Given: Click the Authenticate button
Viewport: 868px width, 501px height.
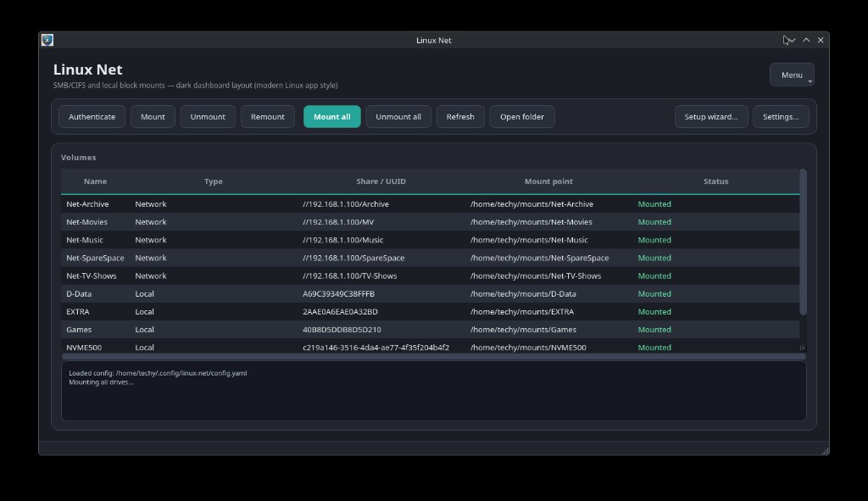Looking at the screenshot, I should click(92, 117).
